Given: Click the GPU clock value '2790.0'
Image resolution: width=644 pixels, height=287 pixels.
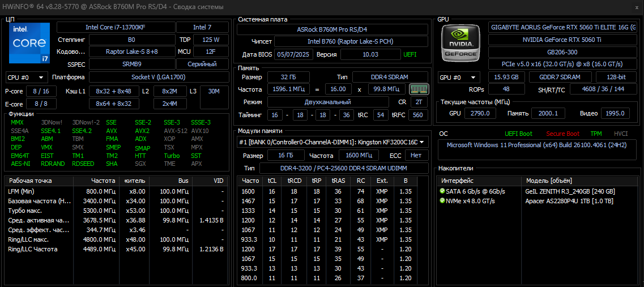Looking at the screenshot, I should click(480, 113).
